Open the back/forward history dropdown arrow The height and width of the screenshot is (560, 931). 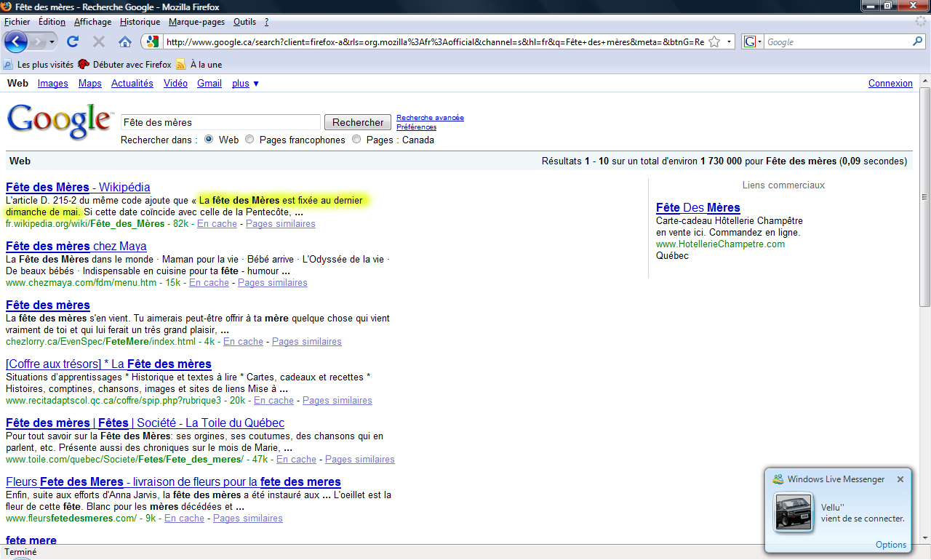pos(52,42)
